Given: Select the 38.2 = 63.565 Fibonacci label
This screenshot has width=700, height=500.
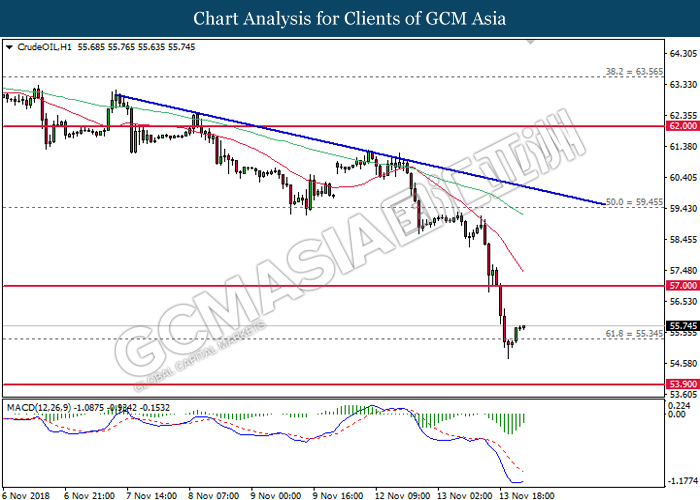Looking at the screenshot, I should click(634, 71).
